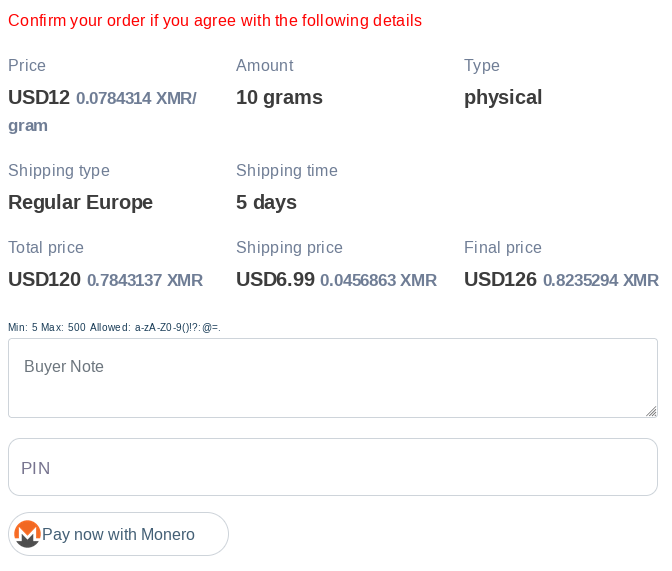The image size is (672, 571).
Task: Click the 10 grams amount value
Action: pos(279,98)
